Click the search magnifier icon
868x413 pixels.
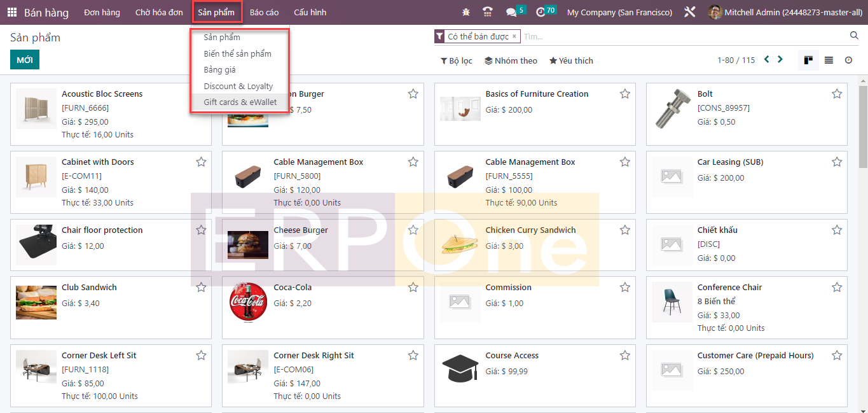click(x=854, y=36)
